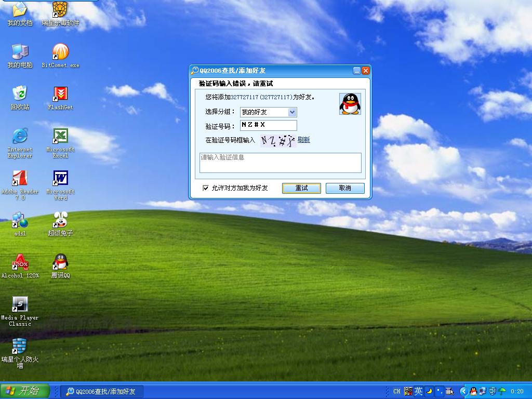Screen dimensions: 532x399
Task: Click the 刷新 refresh link
Action: coord(303,140)
